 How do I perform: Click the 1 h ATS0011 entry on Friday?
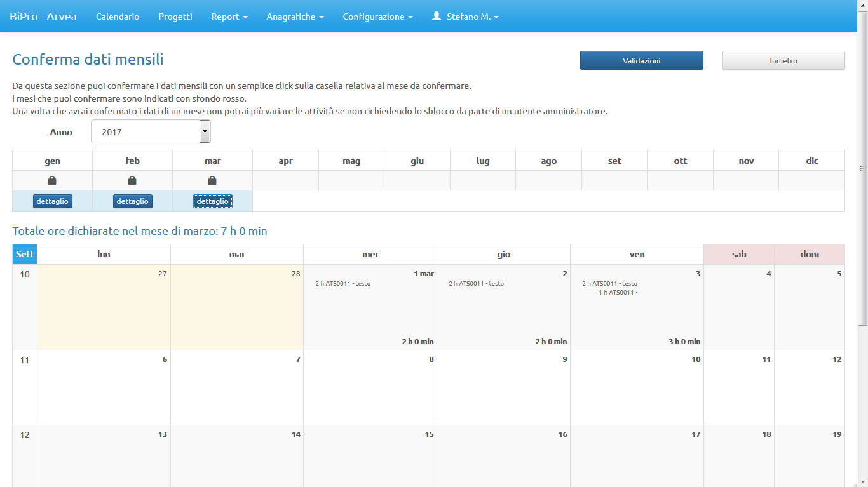point(618,293)
